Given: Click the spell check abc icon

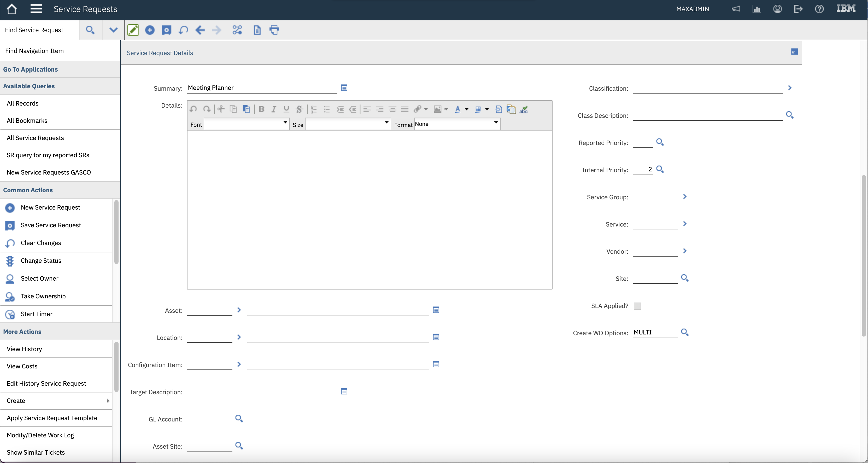Looking at the screenshot, I should click(x=523, y=109).
